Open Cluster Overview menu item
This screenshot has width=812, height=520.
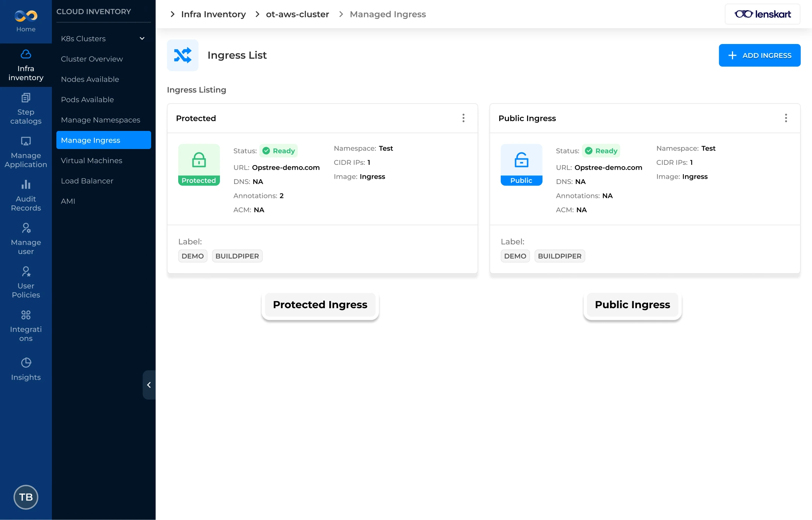103,59
